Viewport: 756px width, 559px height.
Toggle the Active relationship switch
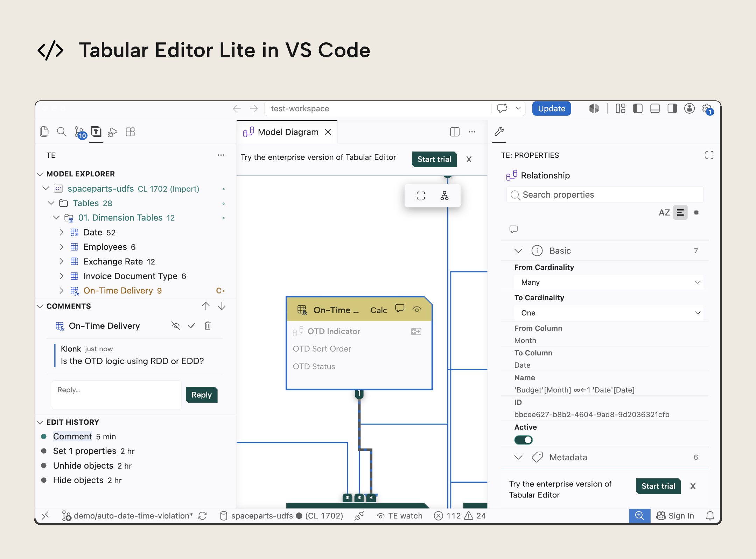[x=523, y=440]
